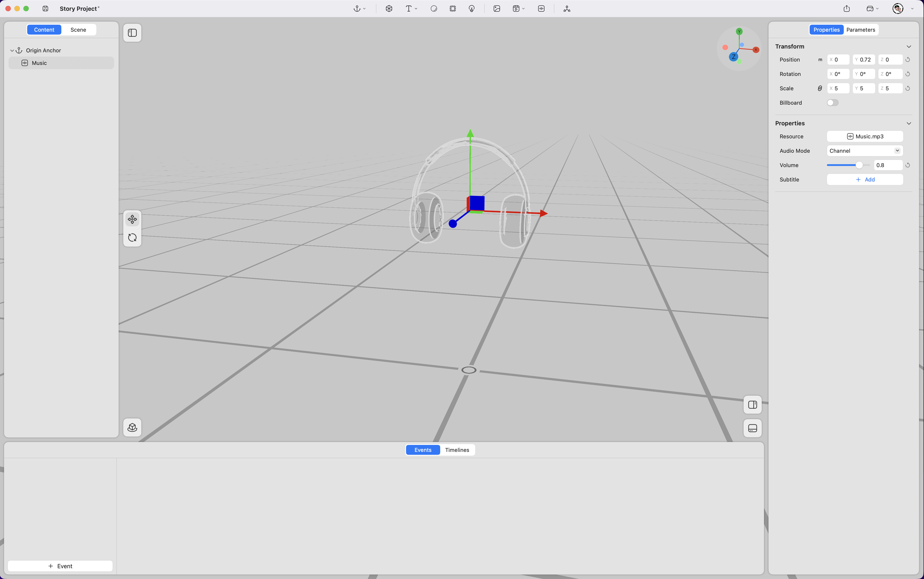This screenshot has width=924, height=579.
Task: Select the move gizmo tool
Action: 132,219
